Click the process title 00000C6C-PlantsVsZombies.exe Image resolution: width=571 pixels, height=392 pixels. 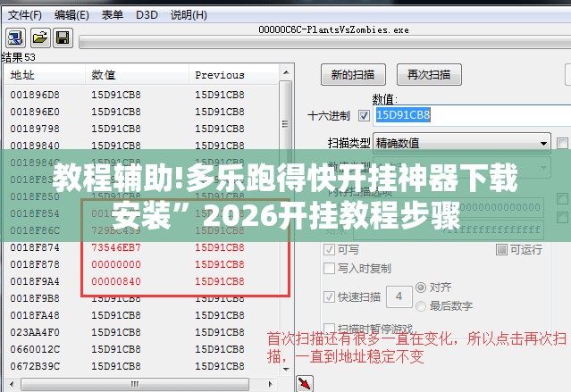tap(333, 29)
